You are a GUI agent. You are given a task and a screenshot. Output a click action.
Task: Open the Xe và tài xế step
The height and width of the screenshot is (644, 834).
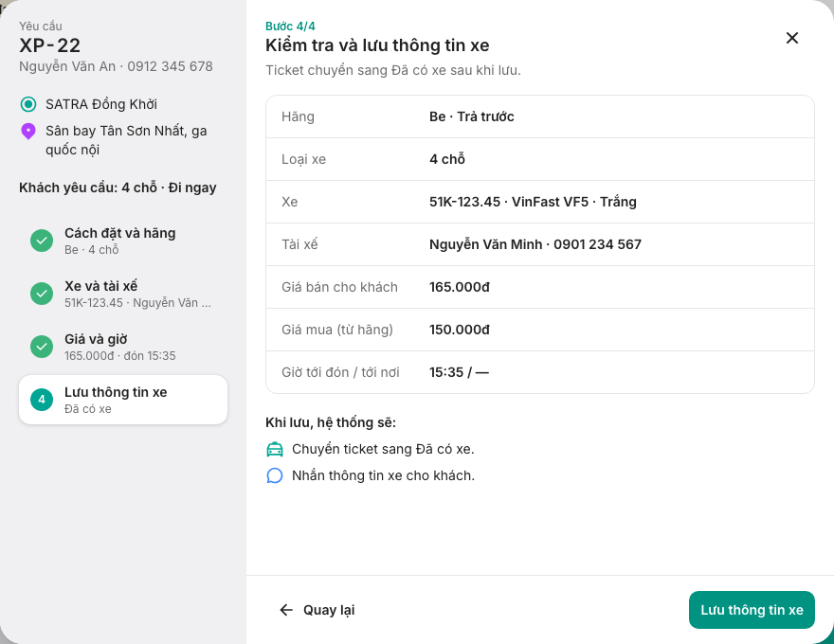tap(123, 294)
